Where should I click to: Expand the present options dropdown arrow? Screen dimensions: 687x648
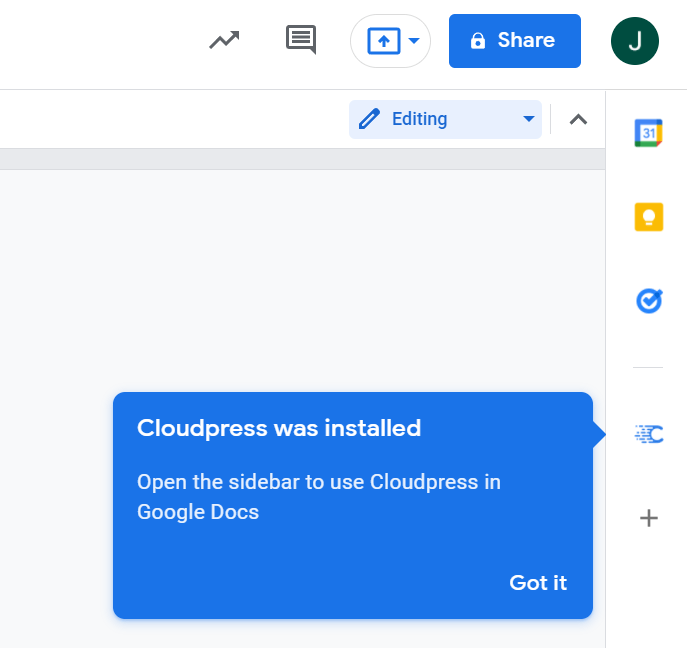[x=414, y=41]
